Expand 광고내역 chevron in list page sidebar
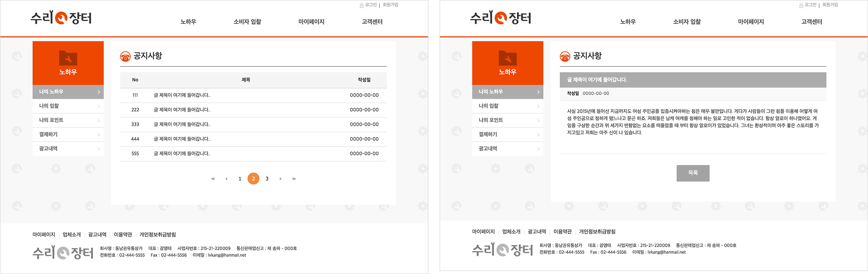Image resolution: width=868 pixels, height=274 pixels. point(98,149)
